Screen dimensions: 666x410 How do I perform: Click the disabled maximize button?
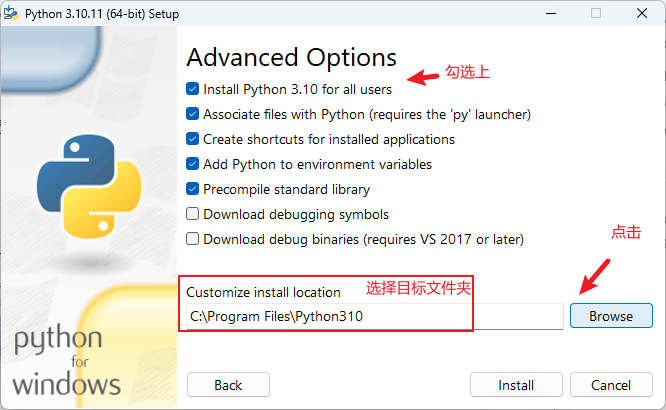pyautogui.click(x=596, y=13)
